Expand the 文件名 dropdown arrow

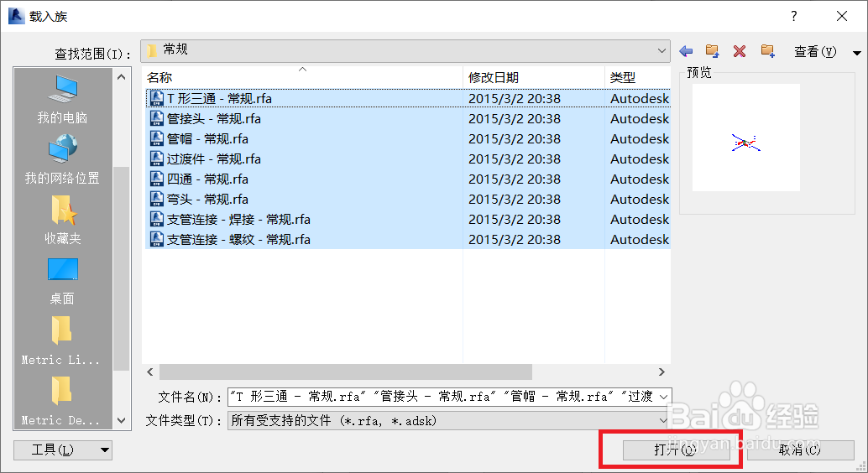[x=664, y=397]
